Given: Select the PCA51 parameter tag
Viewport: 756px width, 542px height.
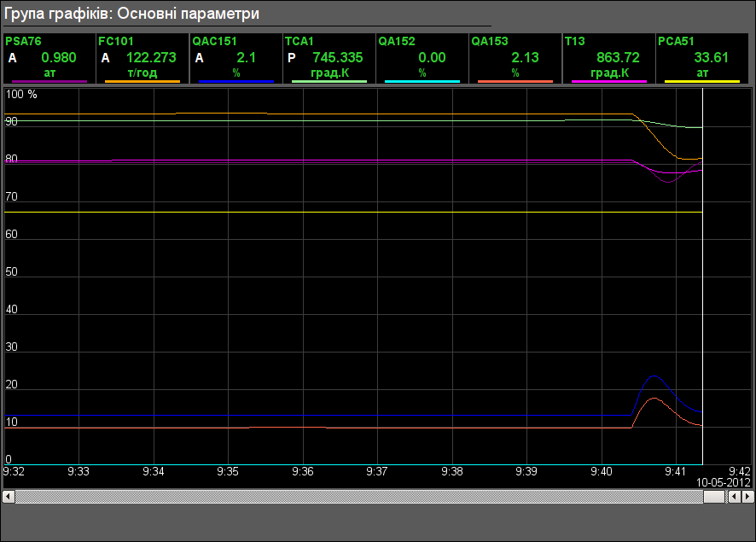Looking at the screenshot, I should pyautogui.click(x=676, y=42).
